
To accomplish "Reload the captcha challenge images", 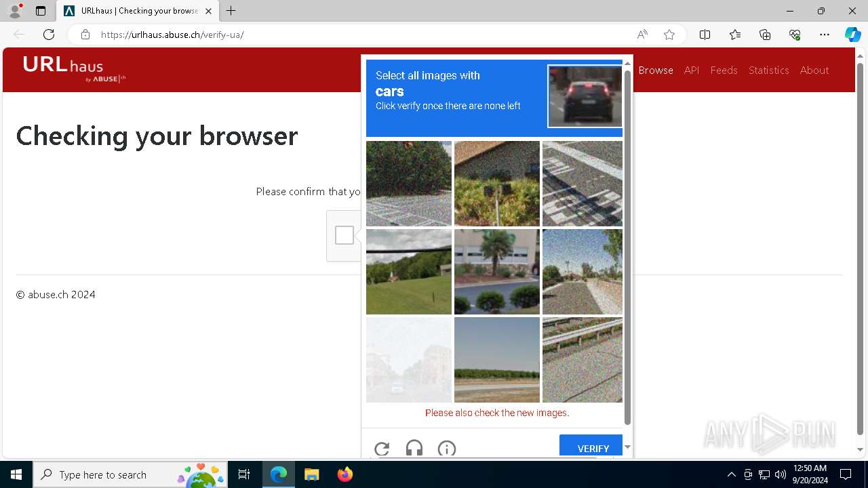I will coord(382,449).
